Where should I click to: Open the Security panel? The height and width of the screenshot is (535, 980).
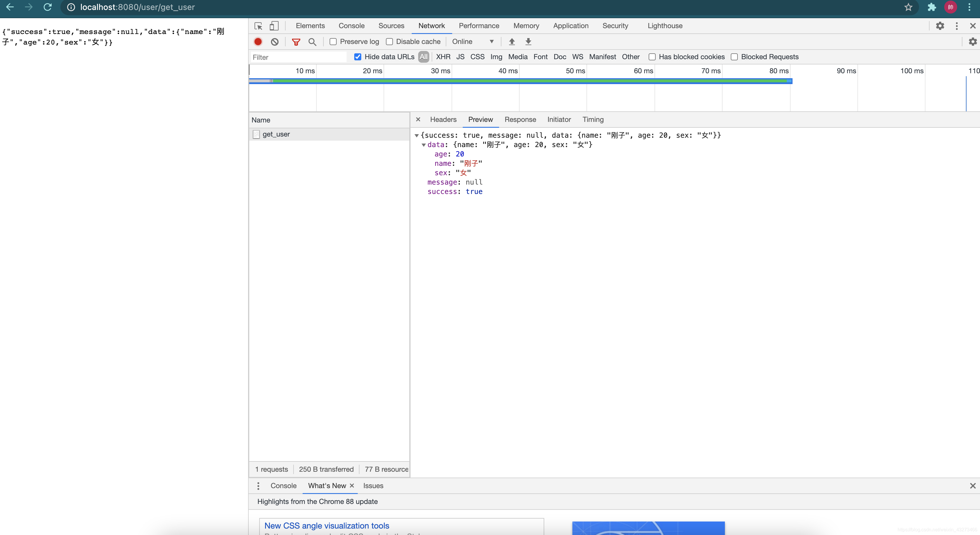point(615,26)
